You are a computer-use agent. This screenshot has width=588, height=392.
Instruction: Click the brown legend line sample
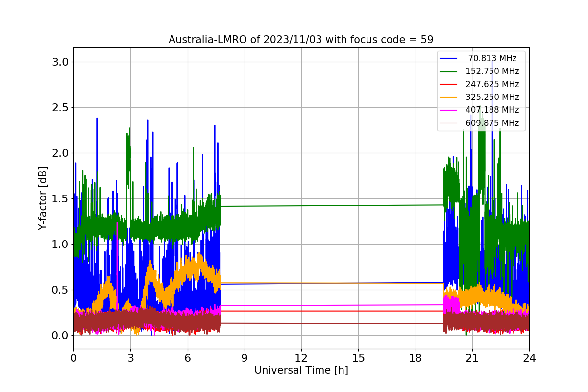pos(449,123)
